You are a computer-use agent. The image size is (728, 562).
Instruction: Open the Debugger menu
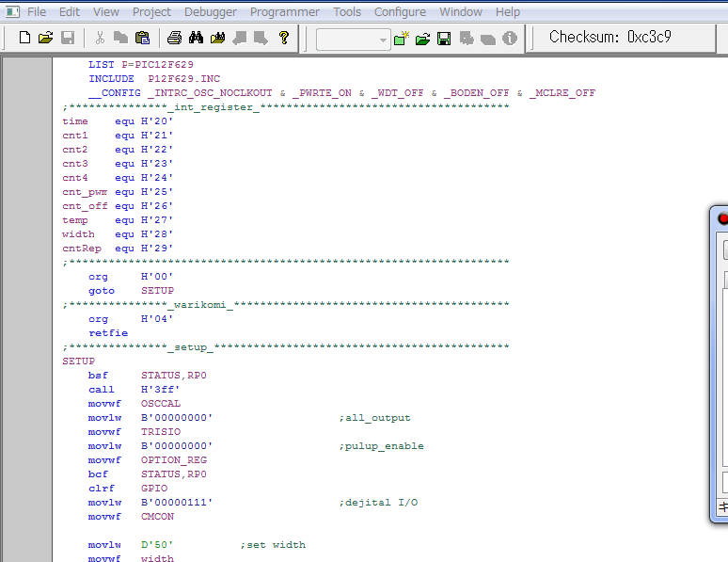(211, 12)
